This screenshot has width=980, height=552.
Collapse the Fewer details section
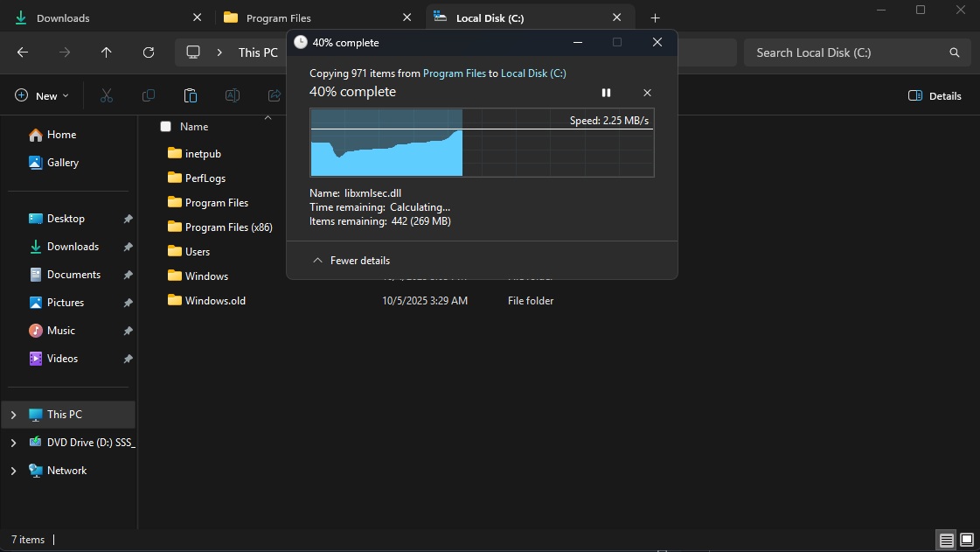click(351, 260)
